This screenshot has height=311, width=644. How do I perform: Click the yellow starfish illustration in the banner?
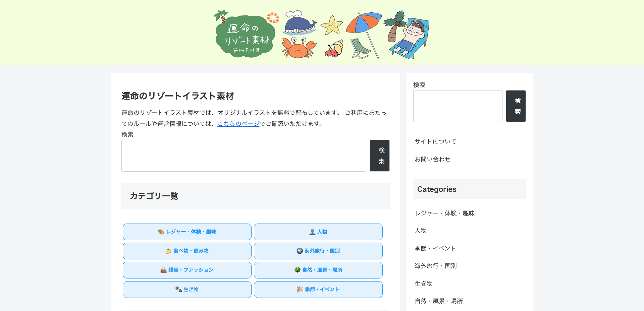click(x=331, y=25)
